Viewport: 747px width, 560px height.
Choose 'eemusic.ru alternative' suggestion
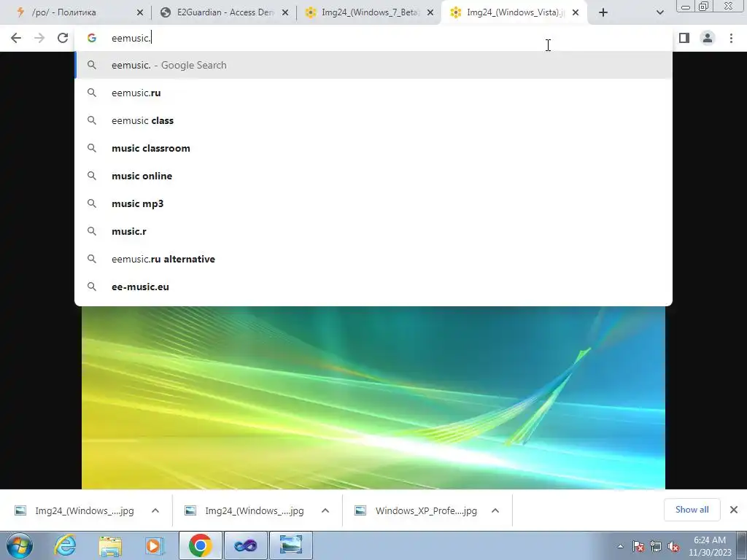373,259
